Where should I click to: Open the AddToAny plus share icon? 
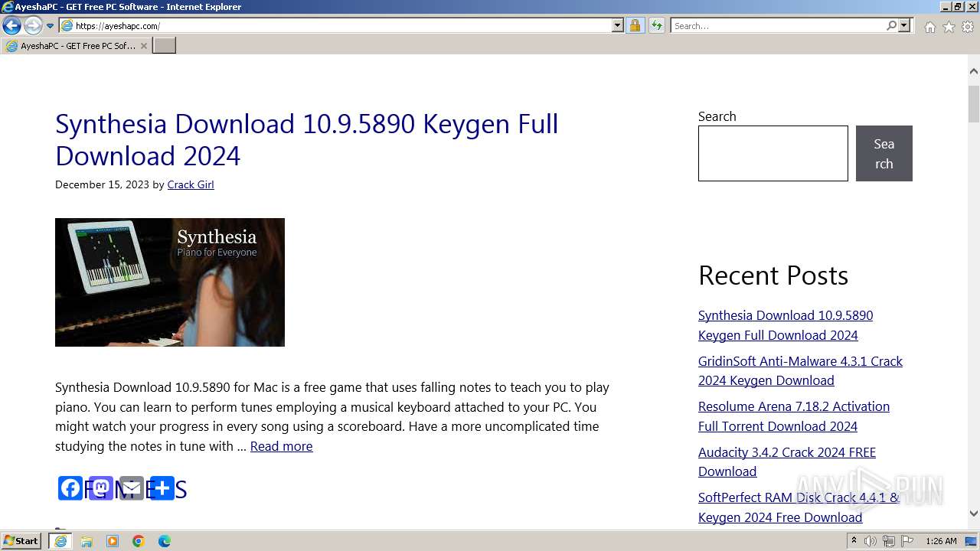point(162,488)
